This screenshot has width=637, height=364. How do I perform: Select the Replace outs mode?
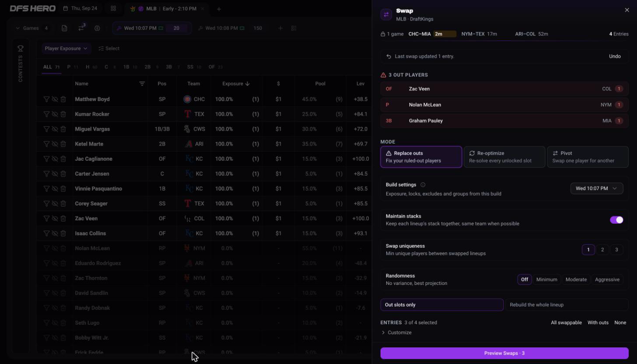pyautogui.click(x=421, y=157)
